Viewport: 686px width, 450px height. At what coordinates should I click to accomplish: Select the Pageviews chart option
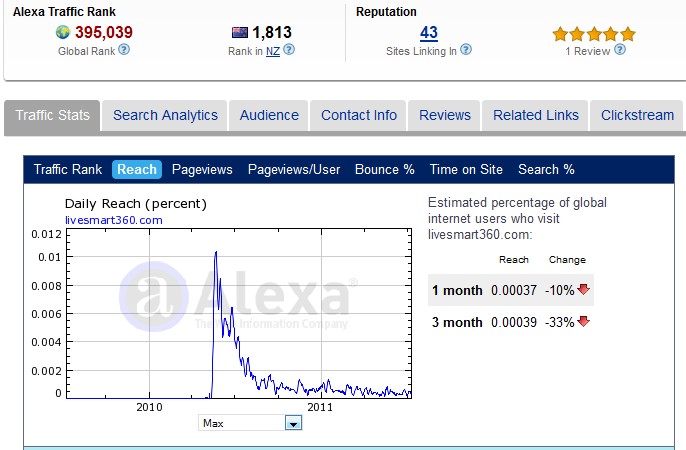202,169
